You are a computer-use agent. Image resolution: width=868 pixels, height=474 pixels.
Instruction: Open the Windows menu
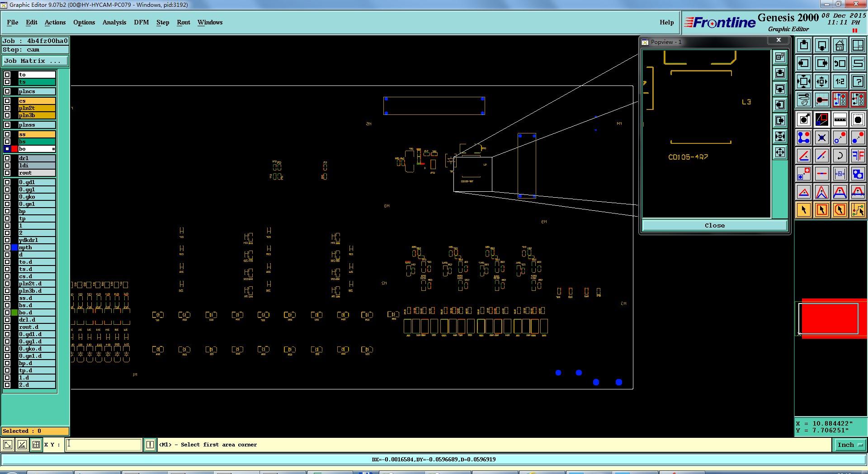(x=210, y=22)
